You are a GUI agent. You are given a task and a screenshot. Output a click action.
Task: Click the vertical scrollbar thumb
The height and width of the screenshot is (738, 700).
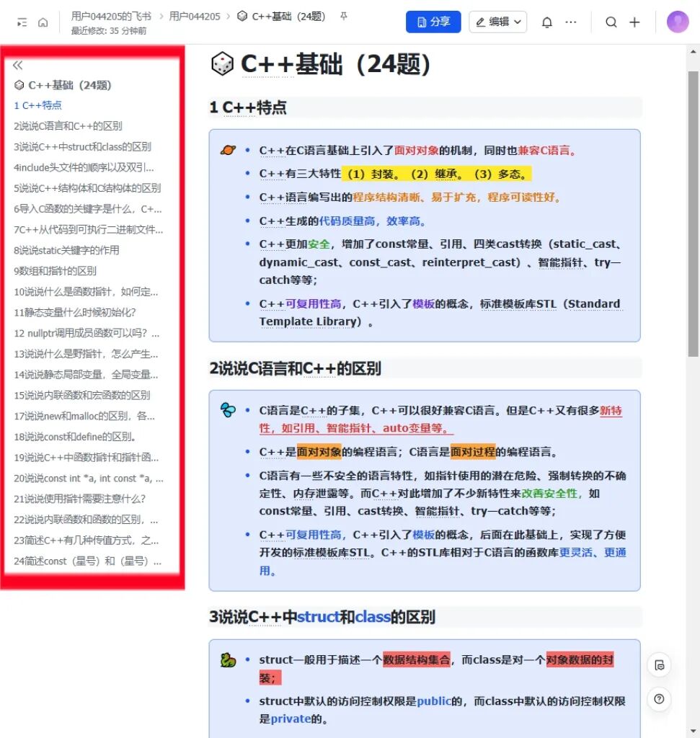(693, 214)
